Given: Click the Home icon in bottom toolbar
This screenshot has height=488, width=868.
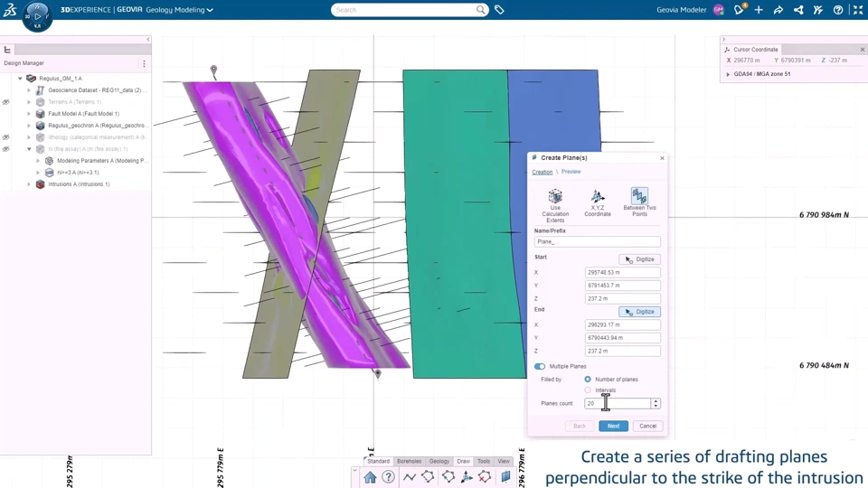Looking at the screenshot, I should 371,477.
